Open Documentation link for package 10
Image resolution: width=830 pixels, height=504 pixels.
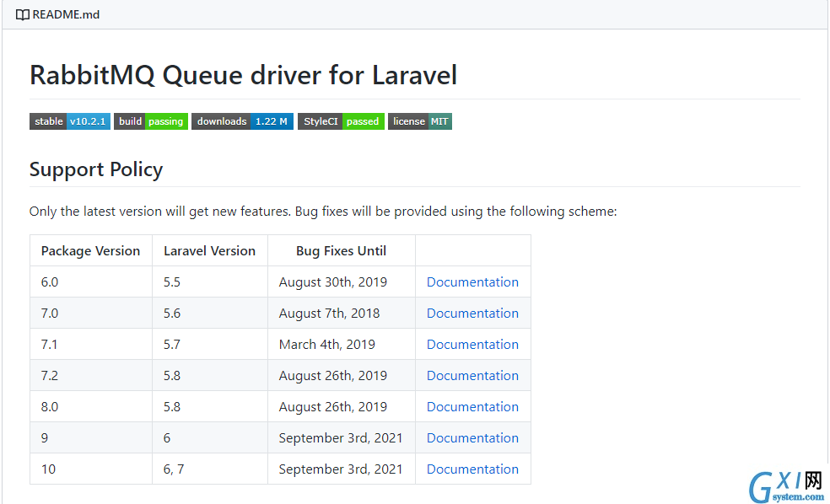(472, 469)
